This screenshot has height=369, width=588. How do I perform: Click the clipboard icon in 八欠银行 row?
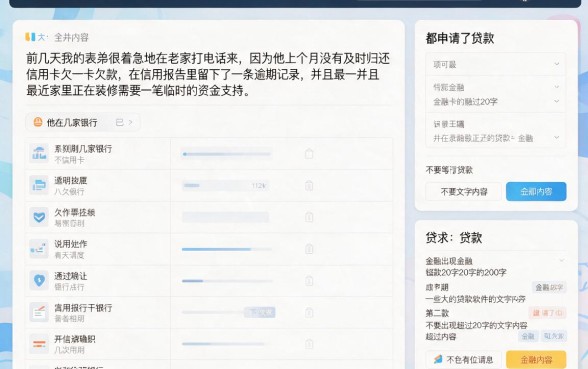(309, 185)
